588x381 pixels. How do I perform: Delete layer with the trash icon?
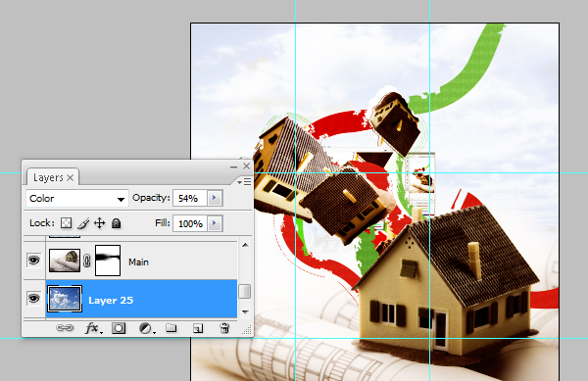[224, 328]
